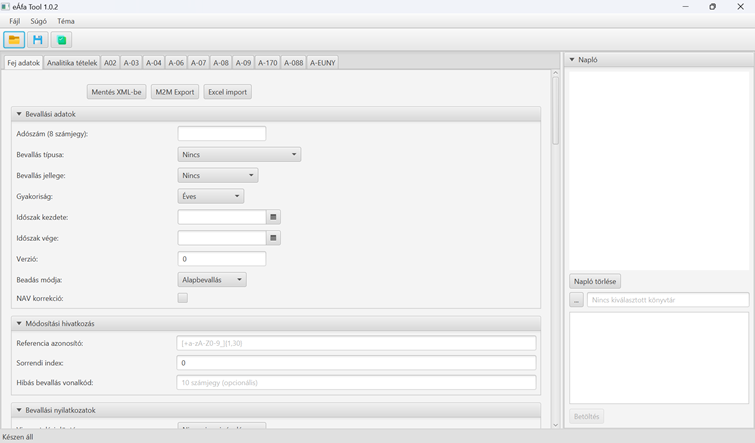The height and width of the screenshot is (443, 755).
Task: Click the Napló törlése button
Action: pyautogui.click(x=596, y=282)
